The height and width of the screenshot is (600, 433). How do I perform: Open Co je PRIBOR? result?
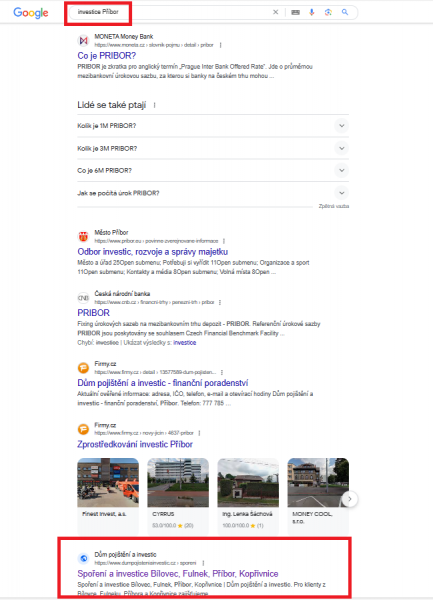click(107, 56)
